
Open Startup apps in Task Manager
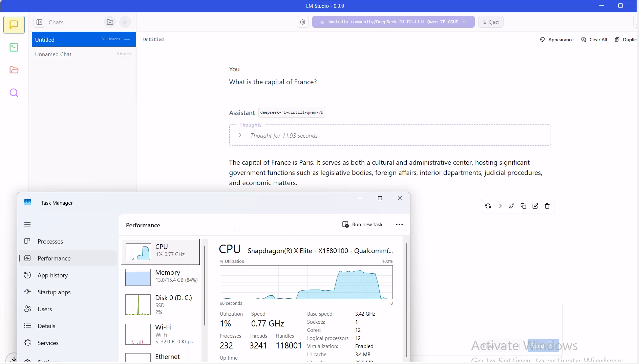pyautogui.click(x=68, y=292)
